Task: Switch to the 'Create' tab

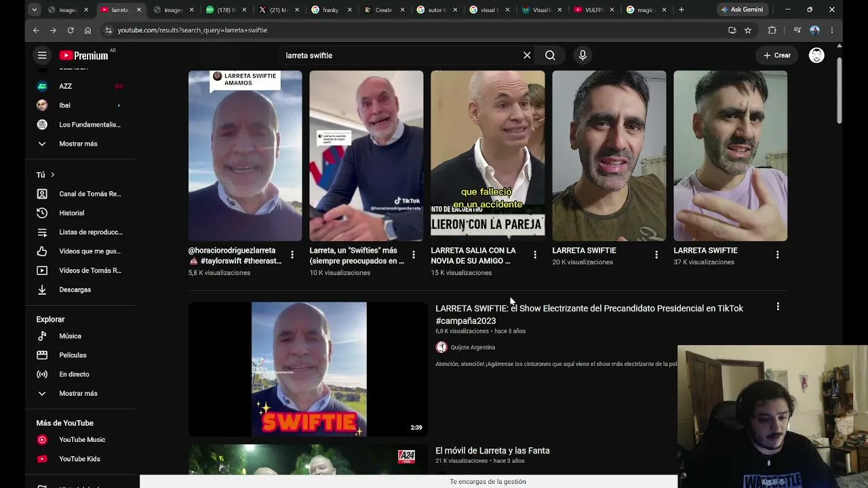Action: point(384,9)
